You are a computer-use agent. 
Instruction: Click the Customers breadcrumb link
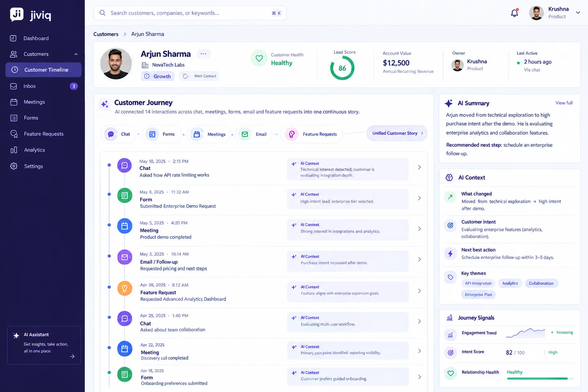106,34
